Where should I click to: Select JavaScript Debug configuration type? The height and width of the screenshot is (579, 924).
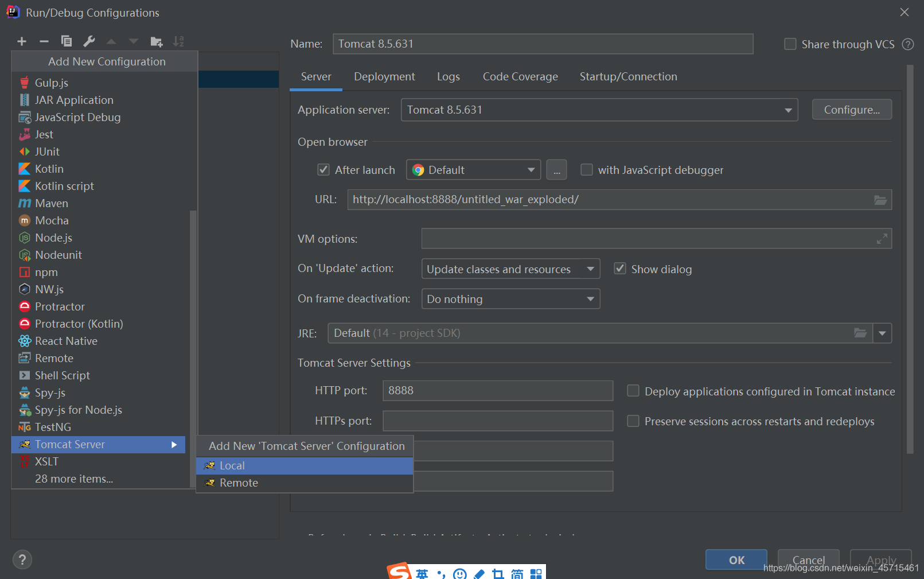tap(99, 117)
